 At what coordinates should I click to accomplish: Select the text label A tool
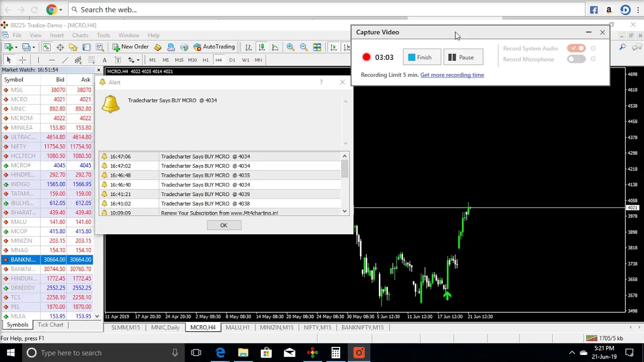click(105, 60)
